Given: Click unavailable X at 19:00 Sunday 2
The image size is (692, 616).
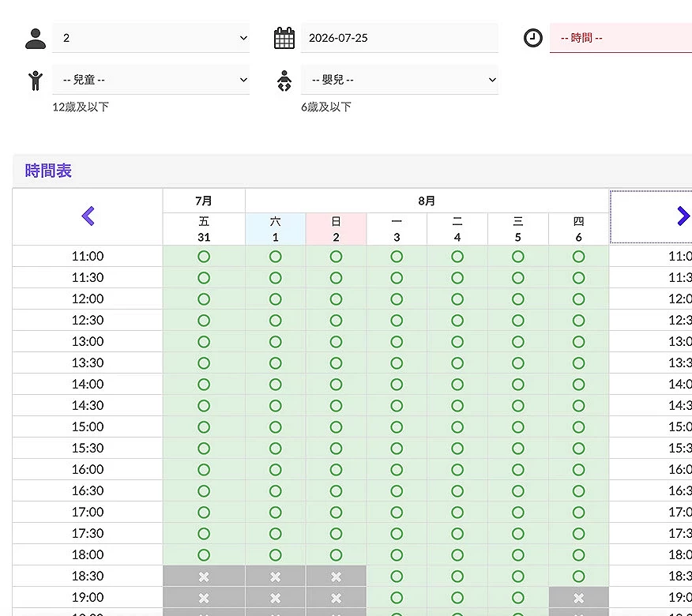Looking at the screenshot, I should click(x=336, y=598).
